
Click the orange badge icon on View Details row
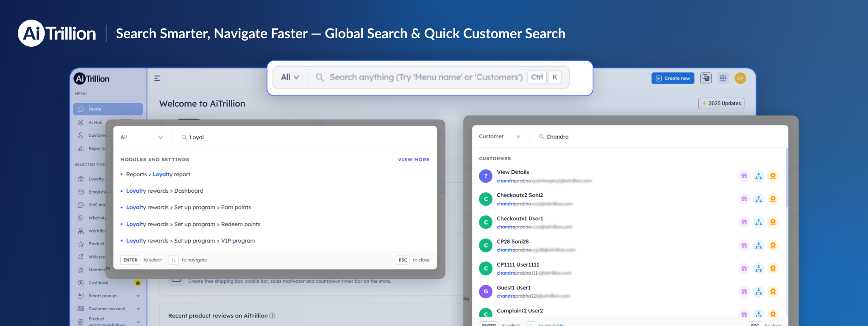(773, 176)
